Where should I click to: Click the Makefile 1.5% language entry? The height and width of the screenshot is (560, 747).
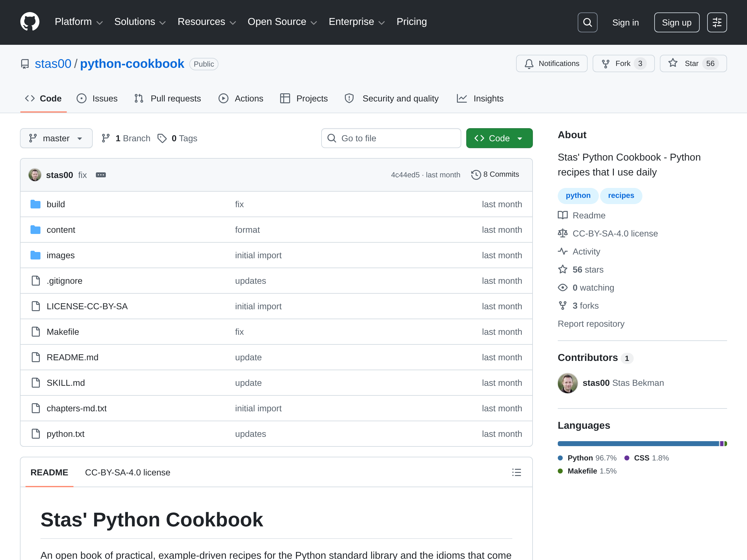tap(587, 471)
